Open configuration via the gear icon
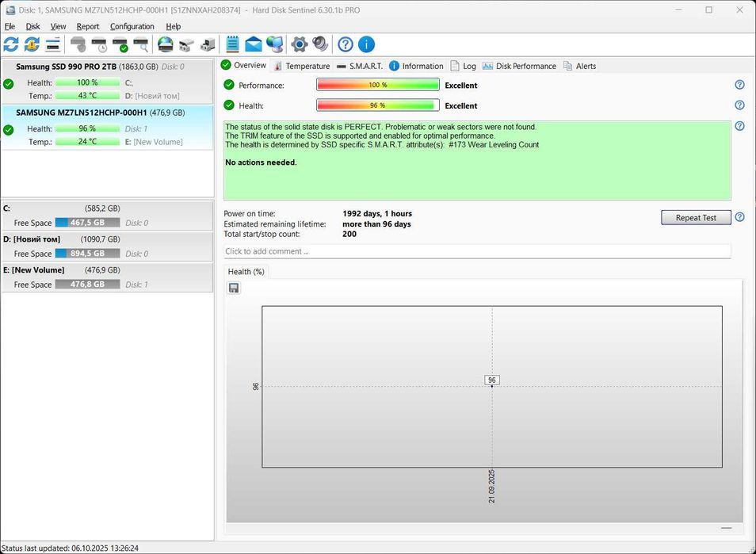This screenshot has height=554, width=756. [300, 44]
